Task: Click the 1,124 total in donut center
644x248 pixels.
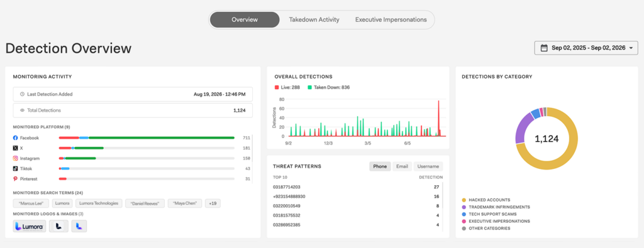Action: (x=547, y=139)
